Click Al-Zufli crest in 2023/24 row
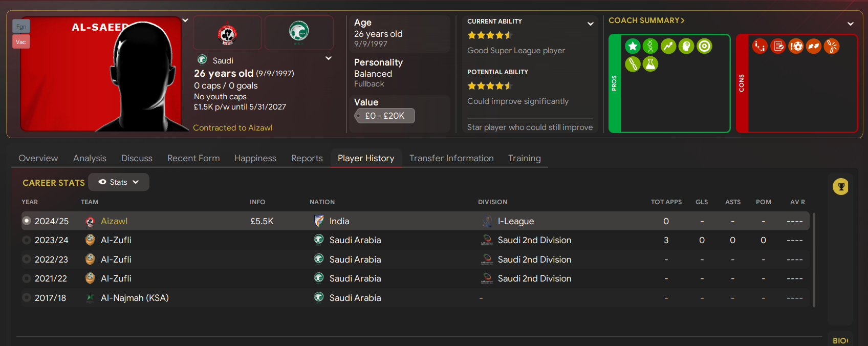 (90, 240)
